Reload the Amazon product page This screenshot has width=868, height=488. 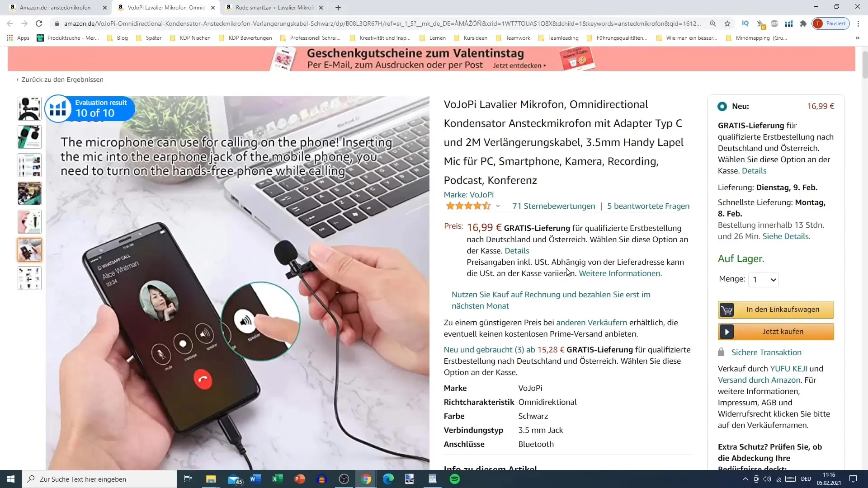pyautogui.click(x=39, y=23)
